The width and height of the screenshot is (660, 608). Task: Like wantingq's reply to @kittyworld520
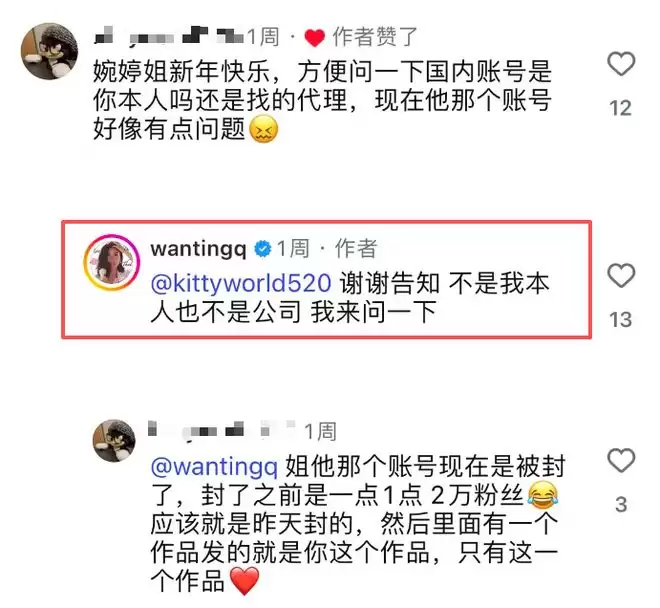621,275
